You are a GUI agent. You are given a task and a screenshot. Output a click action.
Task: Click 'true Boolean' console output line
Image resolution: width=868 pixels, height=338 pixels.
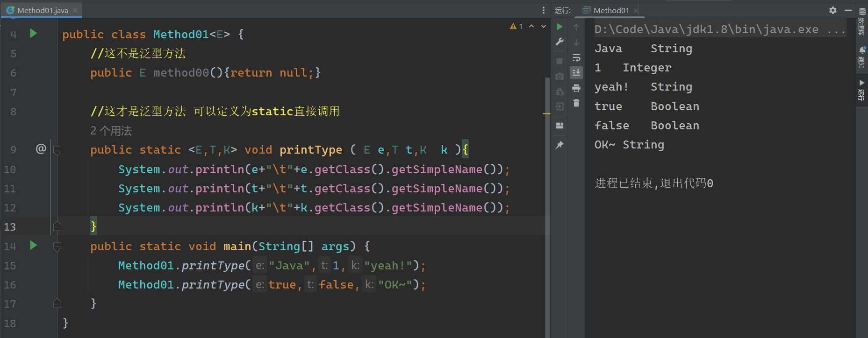point(647,106)
